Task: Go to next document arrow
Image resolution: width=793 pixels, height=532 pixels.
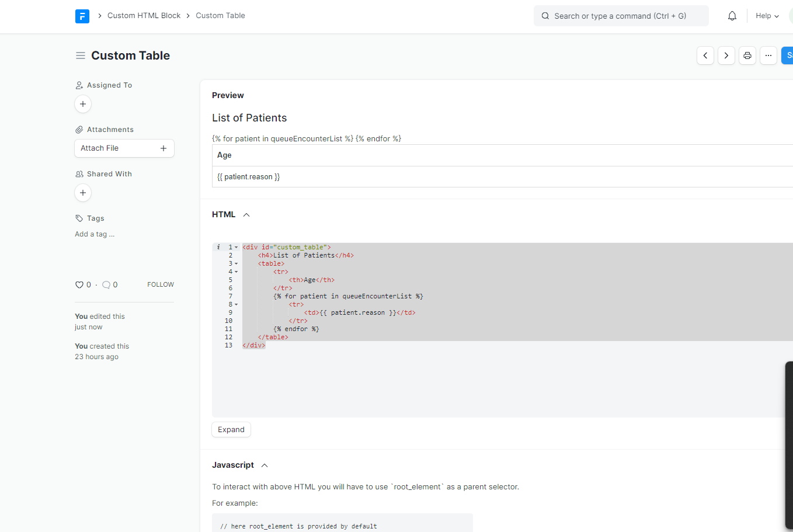Action: pos(726,55)
